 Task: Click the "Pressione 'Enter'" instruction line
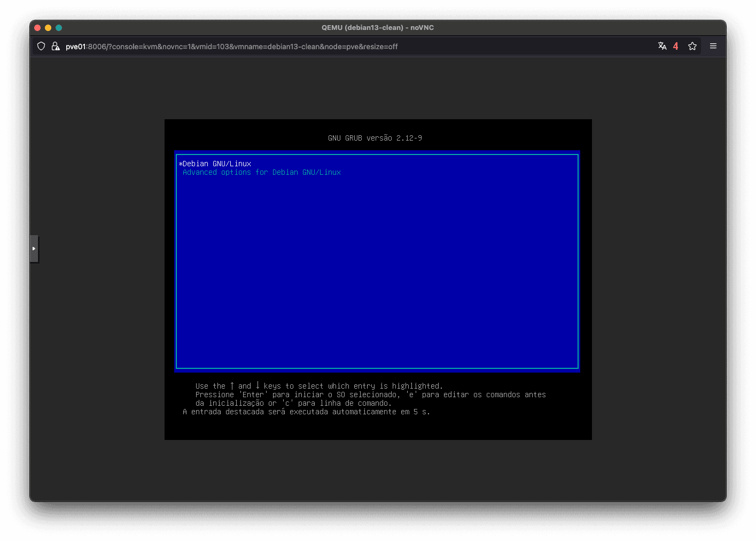[370, 395]
